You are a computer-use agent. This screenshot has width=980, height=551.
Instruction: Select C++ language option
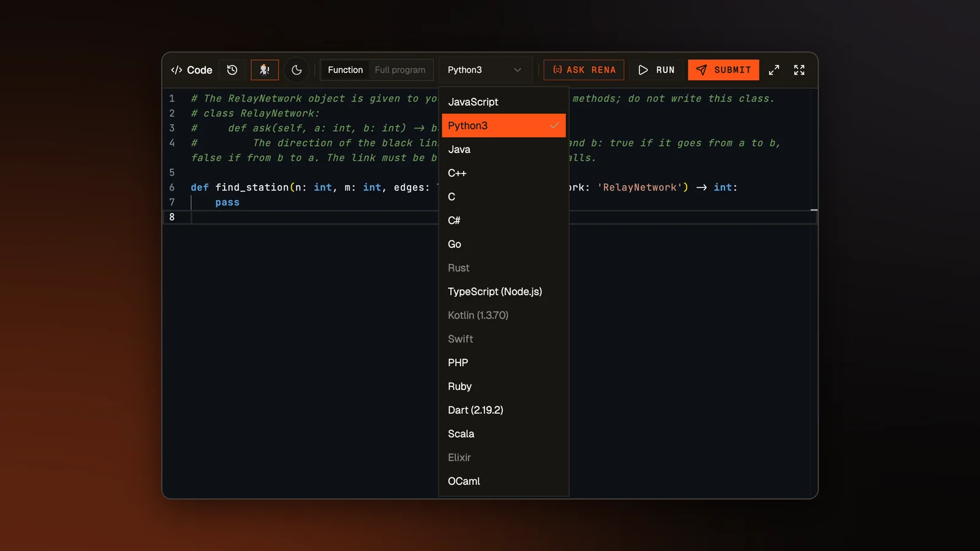click(503, 173)
